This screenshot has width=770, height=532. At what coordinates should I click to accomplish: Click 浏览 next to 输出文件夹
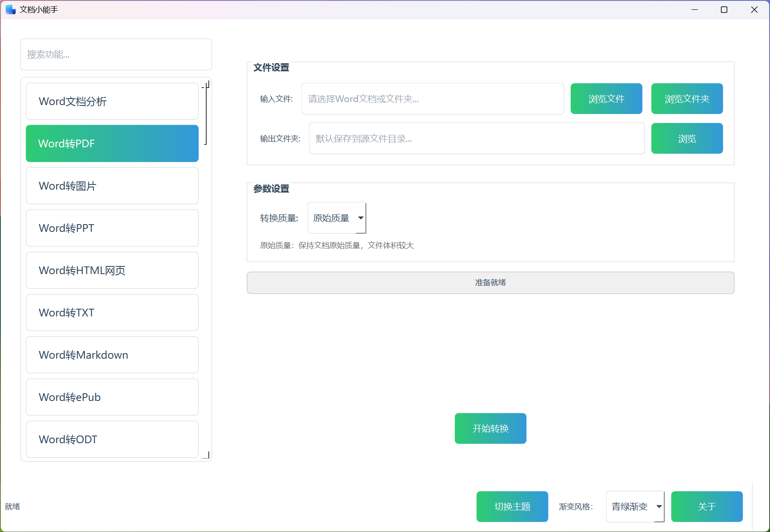click(687, 138)
